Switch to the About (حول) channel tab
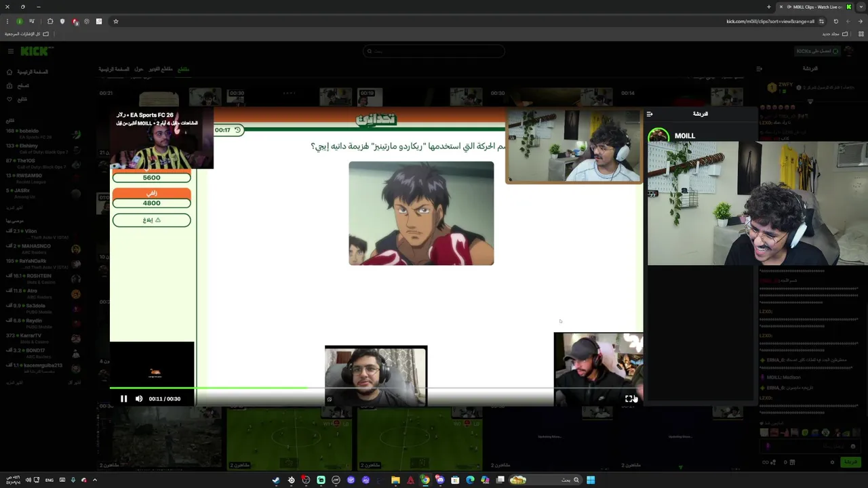Screen dimensions: 868x488 (138, 69)
